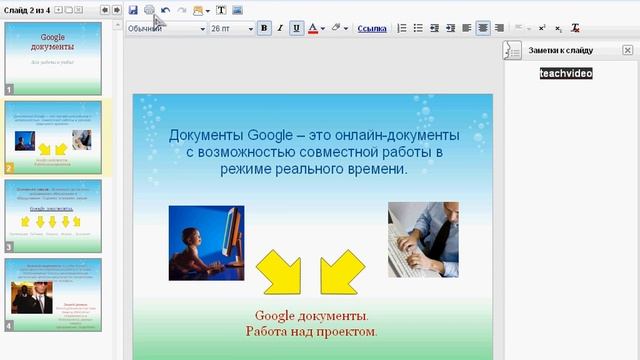Click the "Ссылка" link button
This screenshot has width=640, height=360.
point(372,29)
